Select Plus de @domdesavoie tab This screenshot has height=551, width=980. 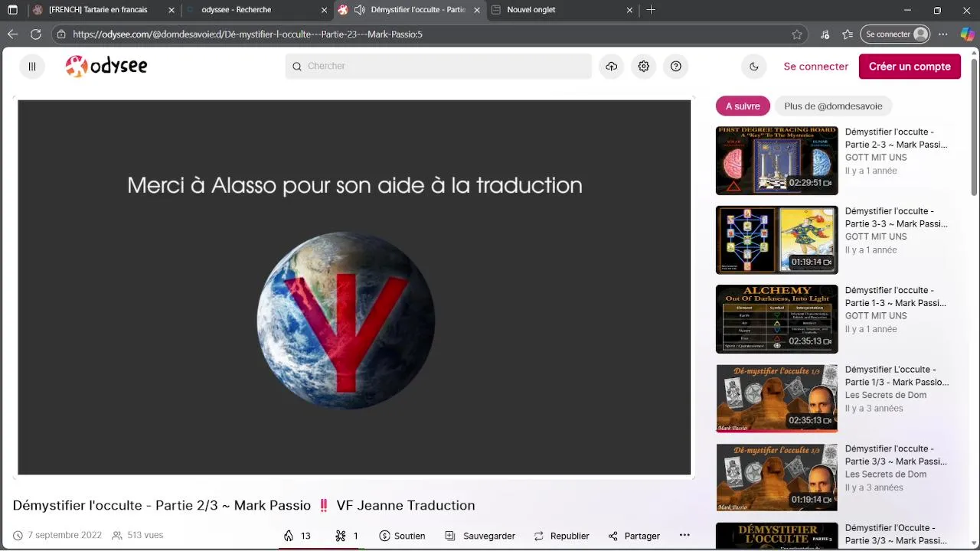pos(833,106)
